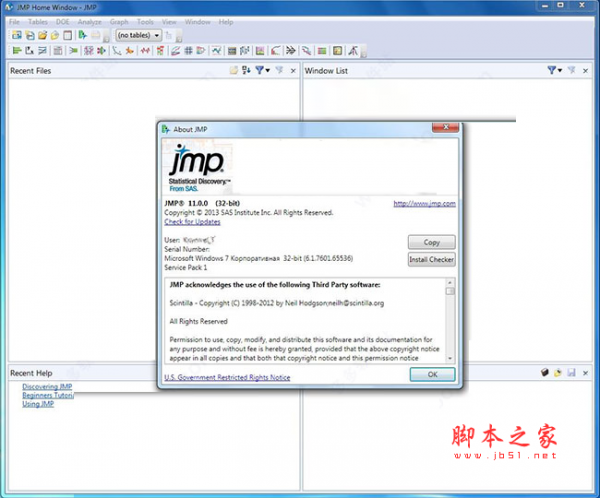Click the Copy button
The image size is (600, 498).
[x=432, y=242]
